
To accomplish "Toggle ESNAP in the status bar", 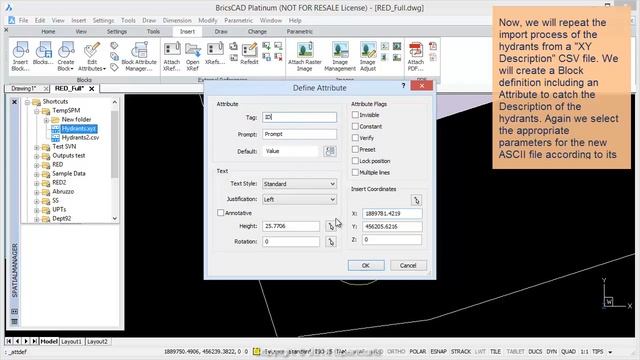I will pyautogui.click(x=438, y=351).
